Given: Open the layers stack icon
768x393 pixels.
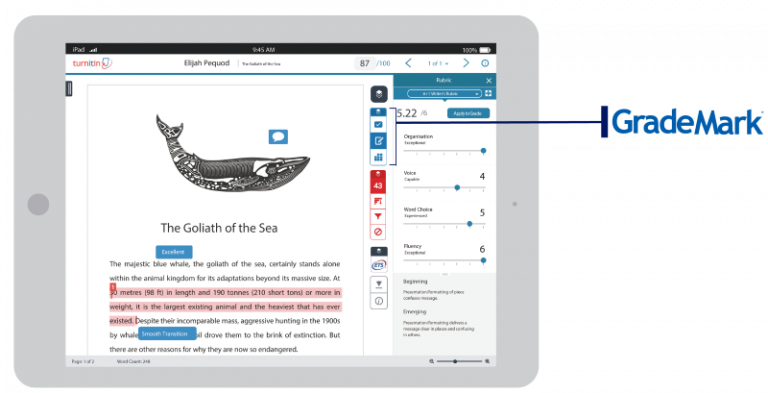Looking at the screenshot, I should [x=379, y=94].
